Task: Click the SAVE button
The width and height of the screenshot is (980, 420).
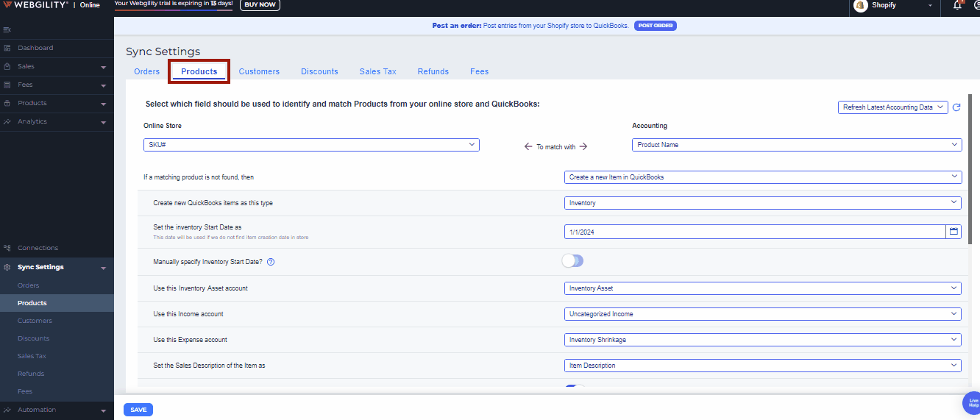Action: click(x=138, y=410)
